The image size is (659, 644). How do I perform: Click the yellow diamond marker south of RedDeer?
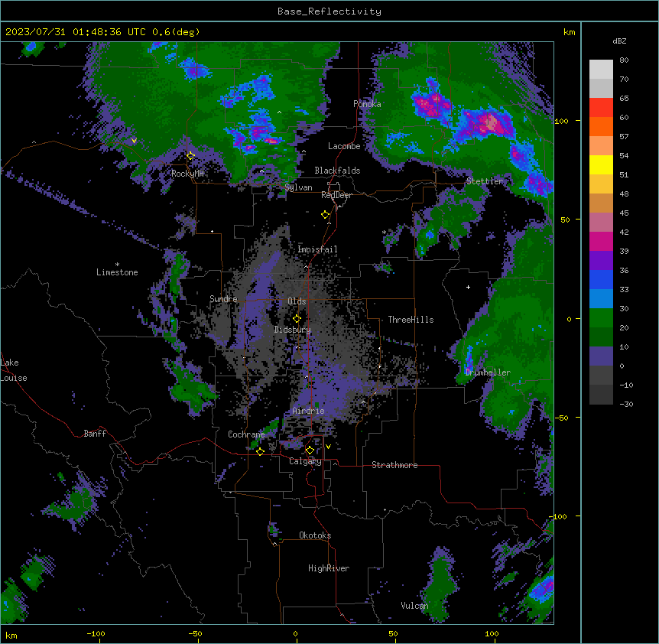[x=326, y=215]
